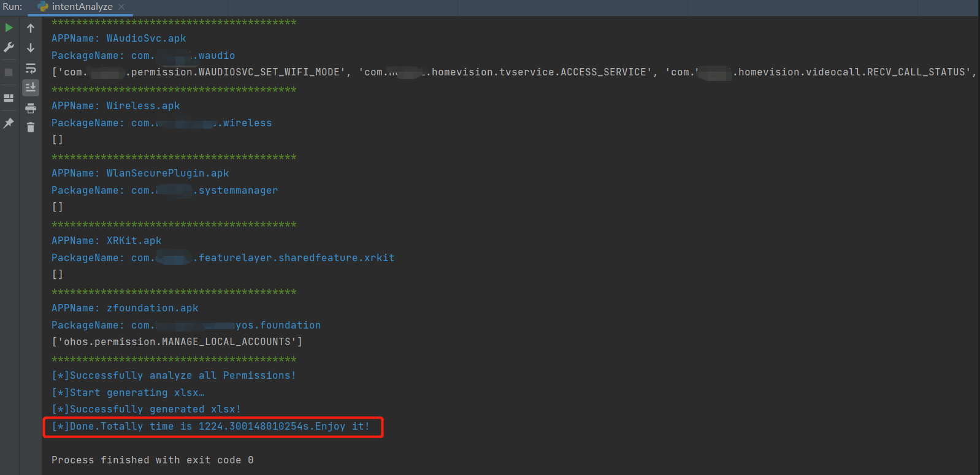Image resolution: width=980 pixels, height=475 pixels.
Task: Click the asterisk separator above XRKit.apk
Action: [x=174, y=225]
